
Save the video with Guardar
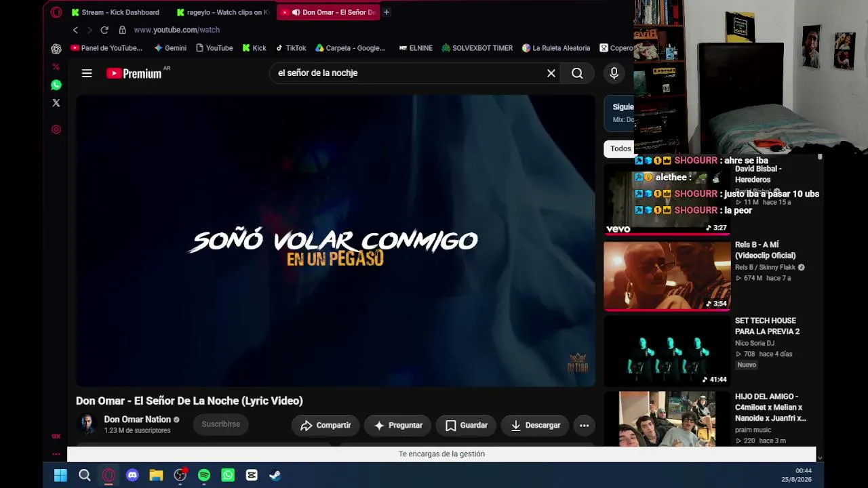coord(467,425)
